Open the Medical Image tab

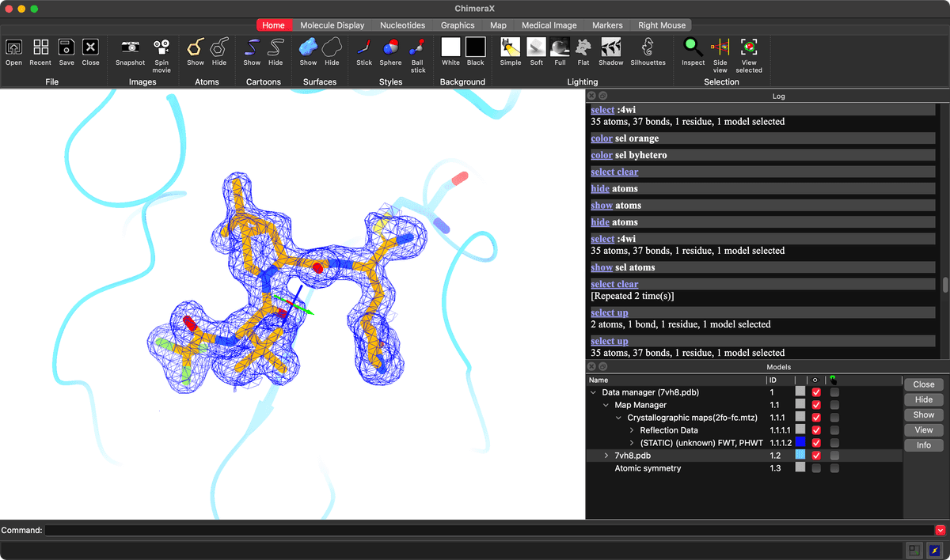549,25
